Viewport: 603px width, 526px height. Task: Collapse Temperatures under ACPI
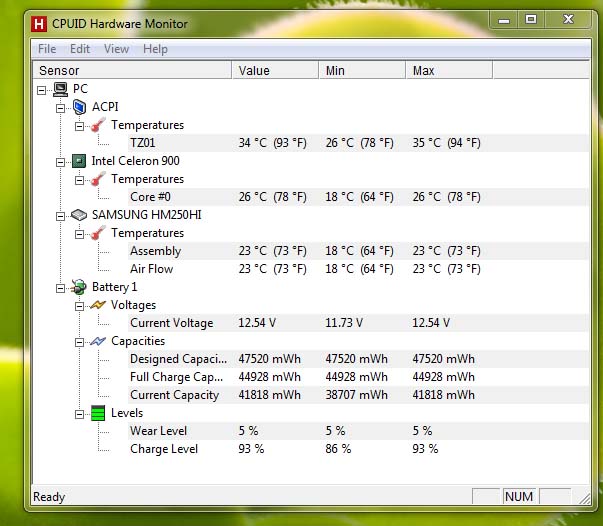79,127
